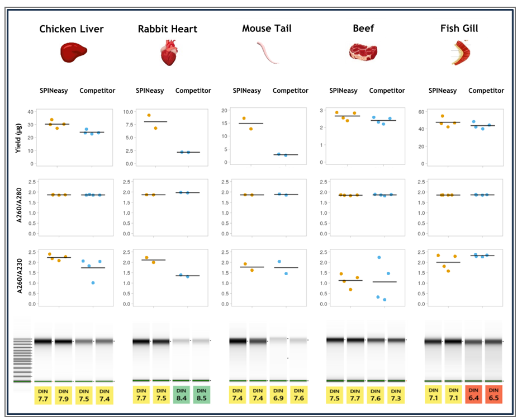This screenshot has width=522, height=420.
Task: Click the A260/A280 axis label
Action: pyautogui.click(x=19, y=205)
